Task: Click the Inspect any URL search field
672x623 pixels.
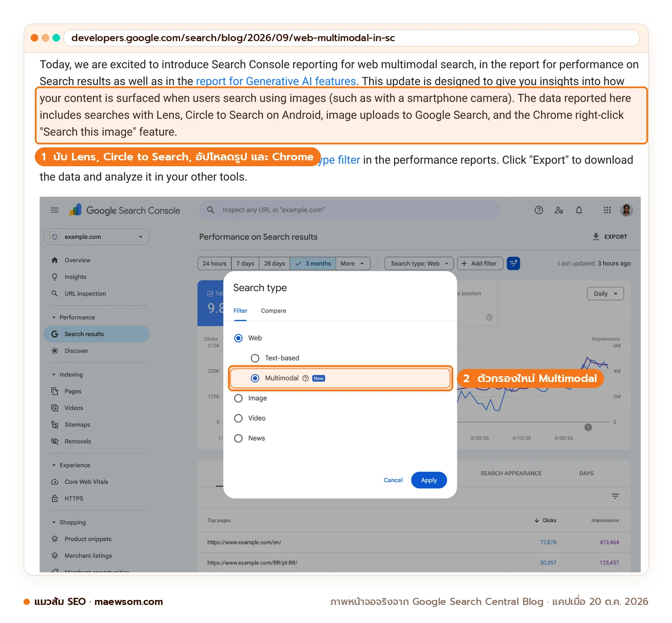Action: (349, 210)
